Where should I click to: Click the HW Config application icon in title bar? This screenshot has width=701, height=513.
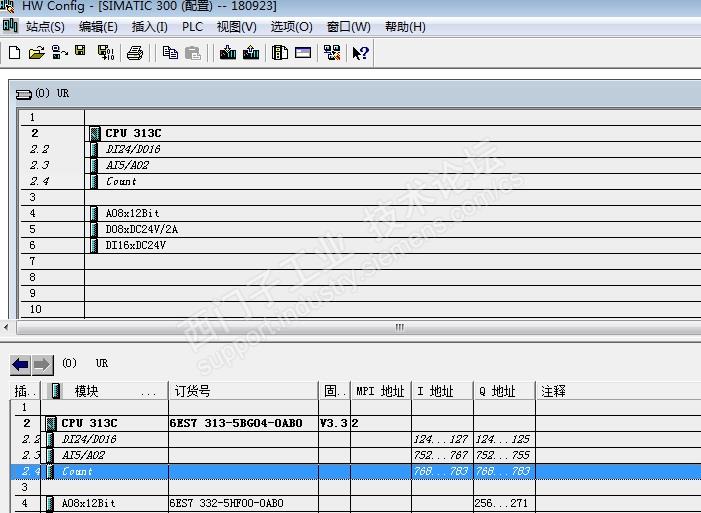(x=7, y=6)
